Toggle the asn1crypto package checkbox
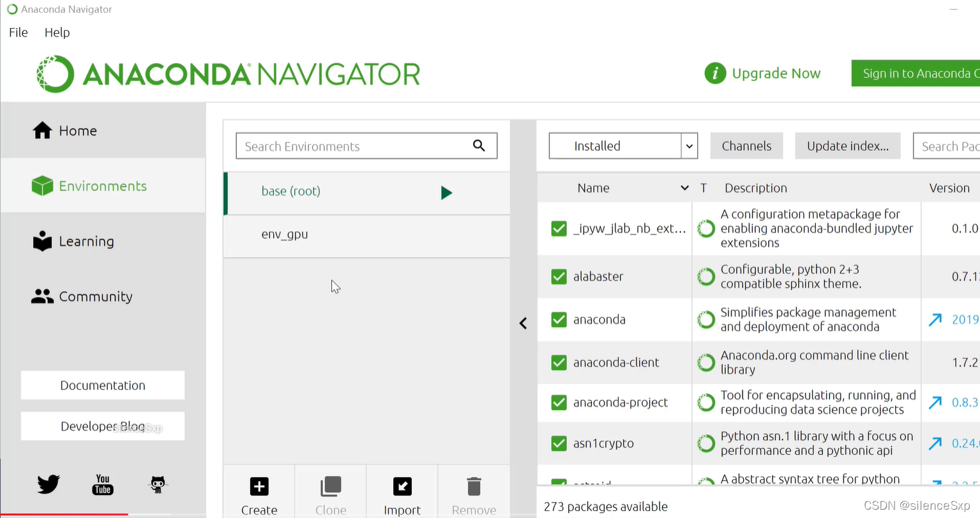Screen dimensions: 980x518 point(559,443)
